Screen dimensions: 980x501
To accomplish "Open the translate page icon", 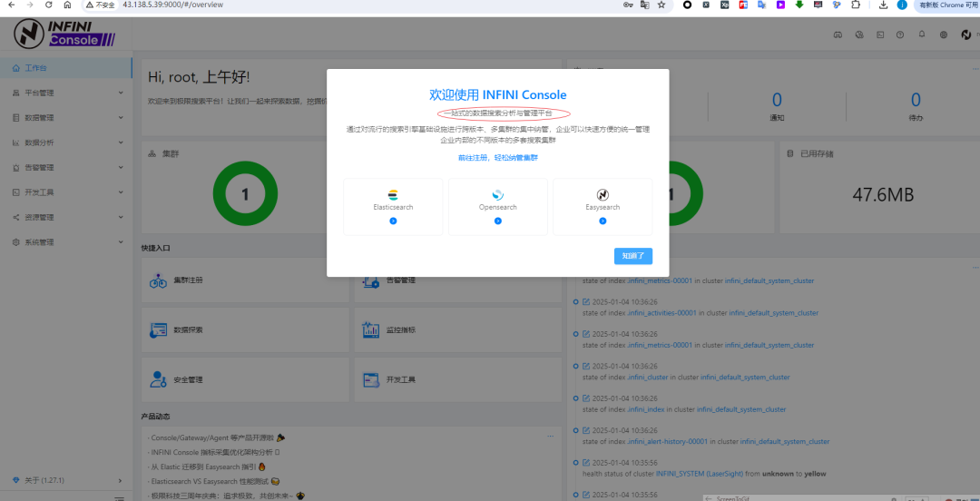I will (x=644, y=5).
